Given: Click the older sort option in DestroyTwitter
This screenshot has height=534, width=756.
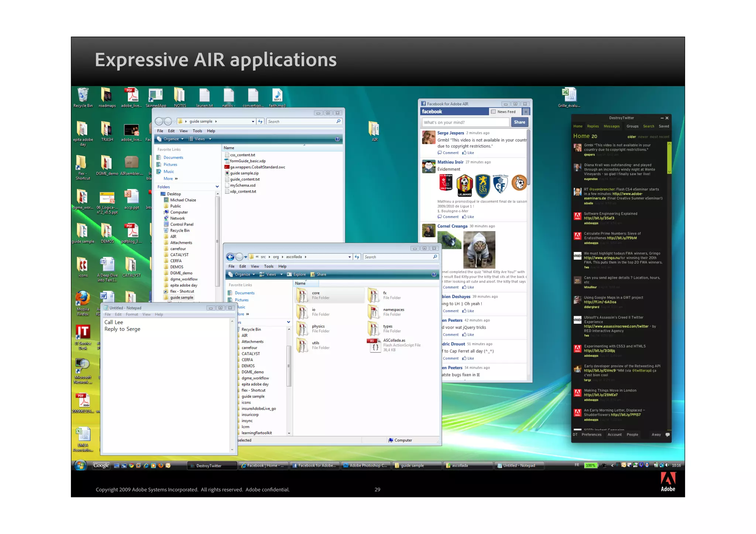Looking at the screenshot, I should click(x=632, y=137).
